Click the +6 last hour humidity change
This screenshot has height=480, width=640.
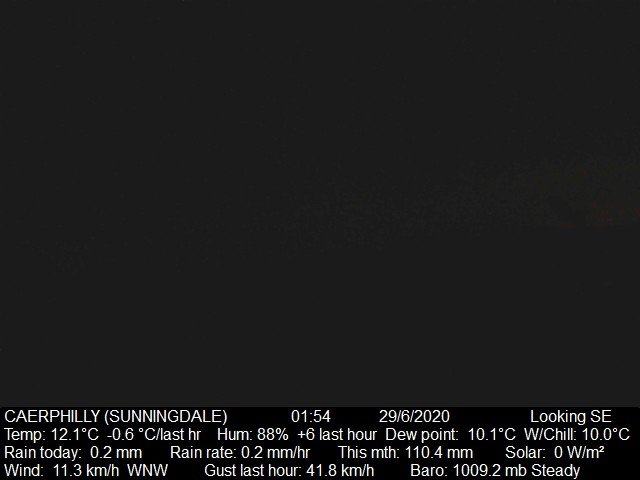(337, 435)
